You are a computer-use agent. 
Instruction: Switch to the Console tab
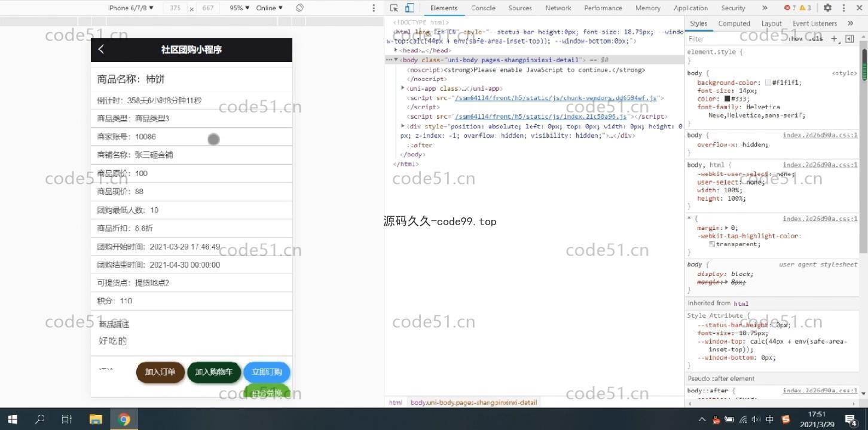(x=483, y=8)
